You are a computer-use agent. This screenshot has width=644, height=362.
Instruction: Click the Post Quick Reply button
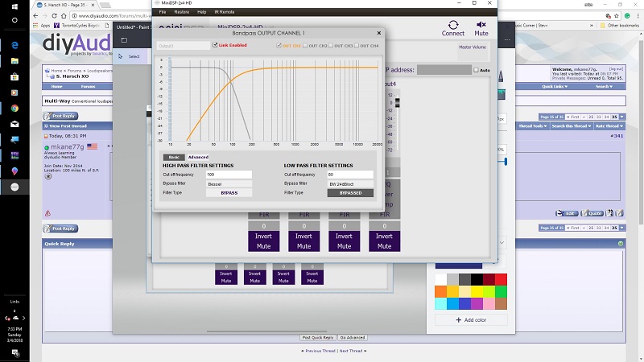[x=318, y=338]
